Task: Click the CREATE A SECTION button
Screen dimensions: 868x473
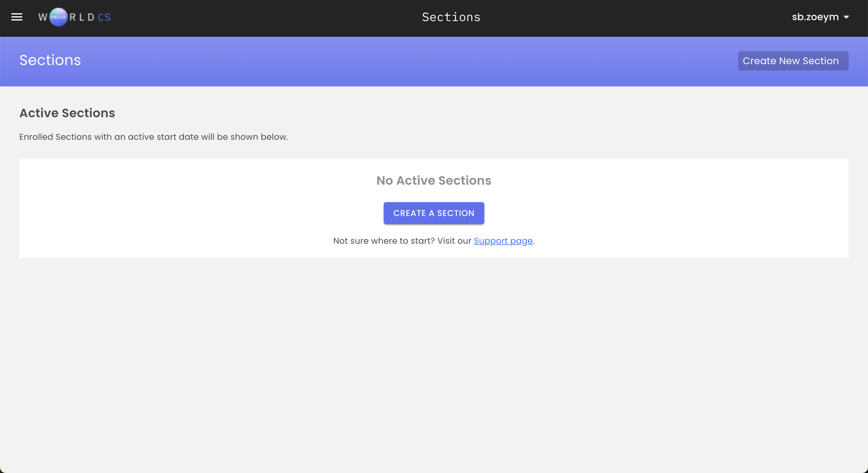Action: point(434,213)
